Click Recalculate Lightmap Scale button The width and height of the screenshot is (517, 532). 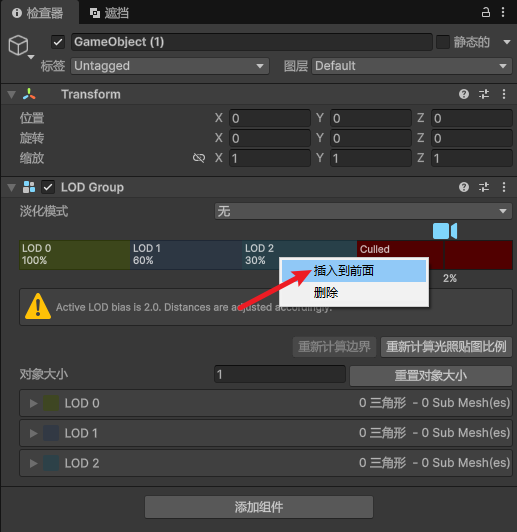coord(446,347)
